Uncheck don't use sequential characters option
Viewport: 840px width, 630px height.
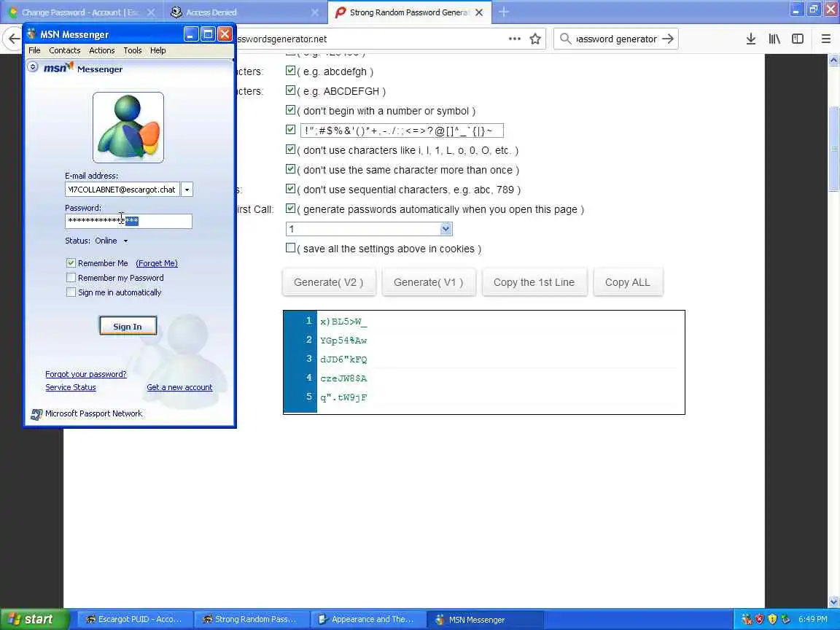click(x=290, y=189)
